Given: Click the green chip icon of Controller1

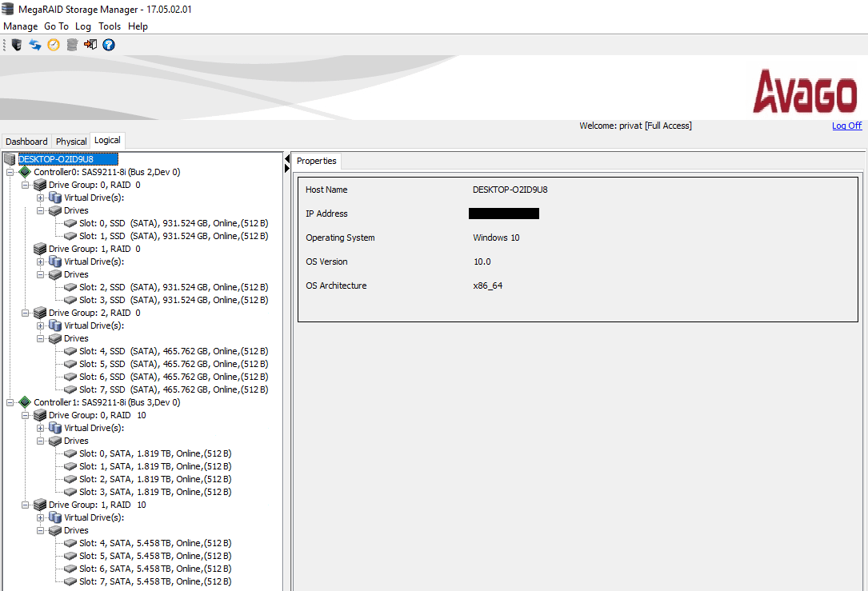Looking at the screenshot, I should [25, 402].
